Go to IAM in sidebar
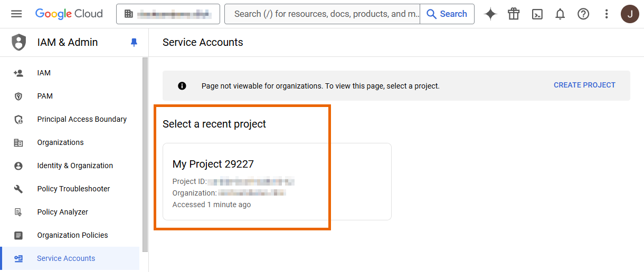 coord(44,73)
